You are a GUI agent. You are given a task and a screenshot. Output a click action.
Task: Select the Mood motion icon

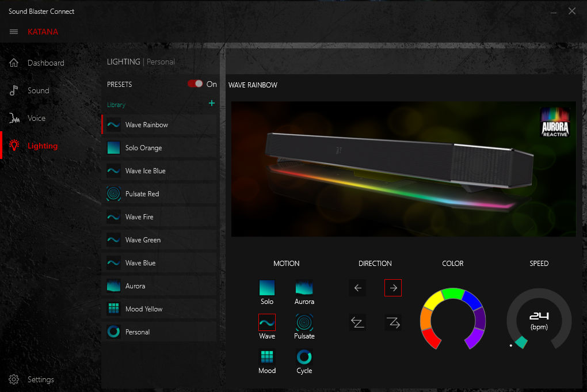click(267, 357)
